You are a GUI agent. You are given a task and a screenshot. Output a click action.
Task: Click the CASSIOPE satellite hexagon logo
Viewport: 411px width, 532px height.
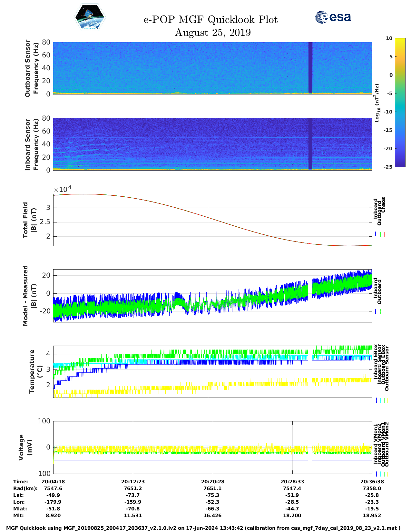click(90, 18)
